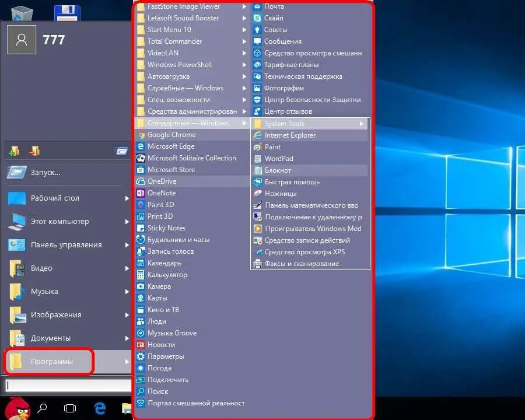This screenshot has height=420, width=525.
Task: Launch WordPad
Action: pyautogui.click(x=310, y=159)
